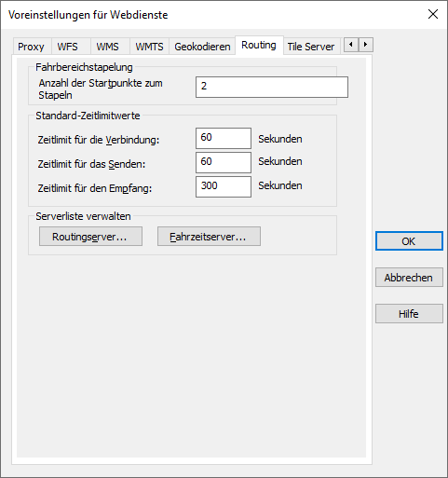Click 'Sekunden' beside the Senden field
The image size is (448, 478).
(x=280, y=161)
